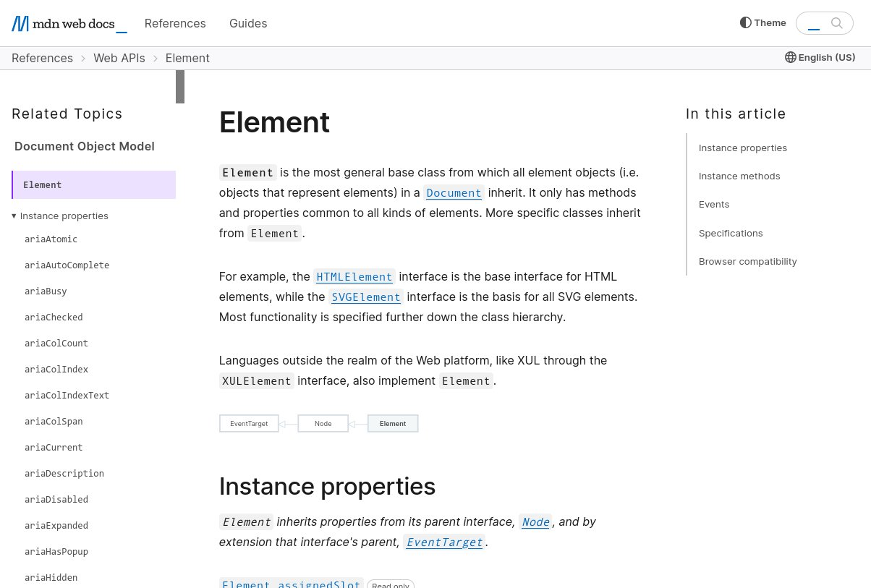The height and width of the screenshot is (588, 871).
Task: Click the Element page title
Action: (x=274, y=122)
